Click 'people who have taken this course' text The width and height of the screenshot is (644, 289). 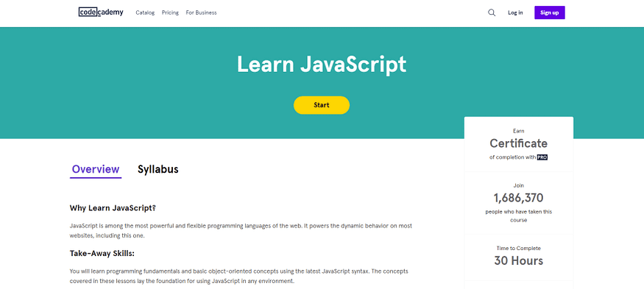pyautogui.click(x=518, y=216)
